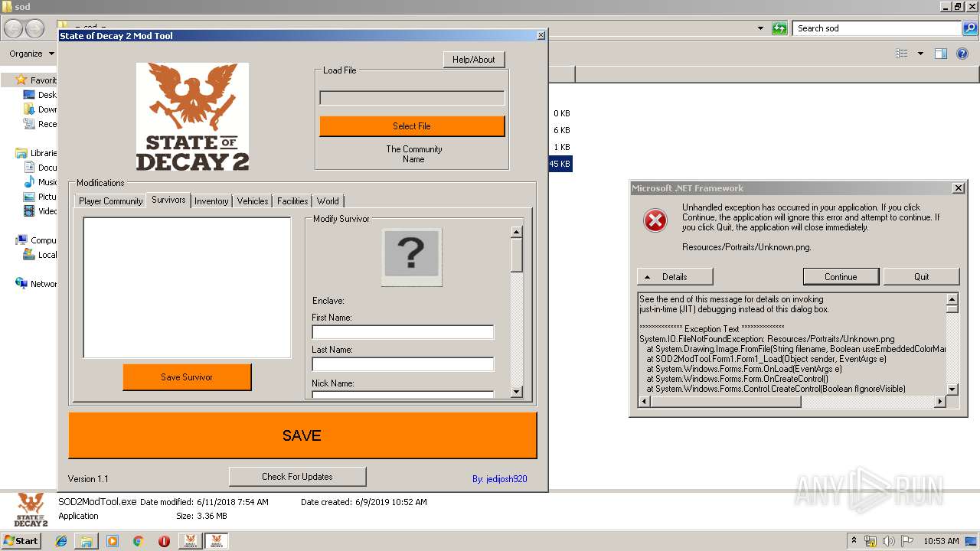
Task: Open the view options dropdown arrow
Action: click(920, 54)
